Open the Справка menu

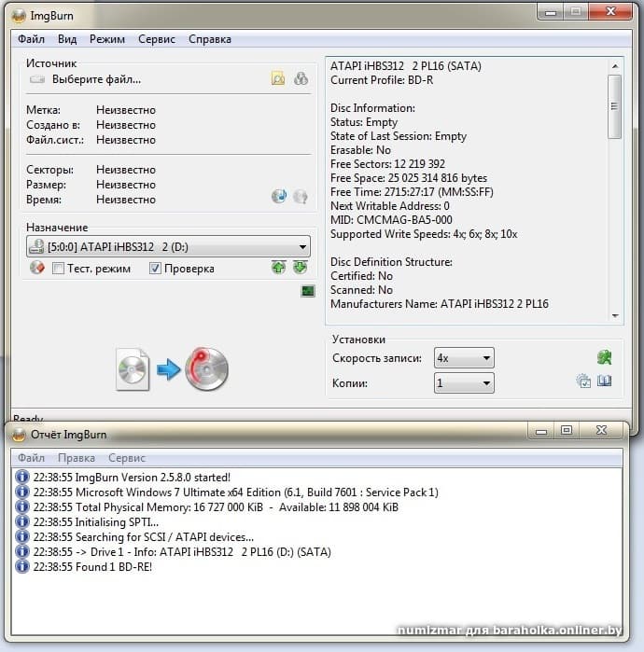210,39
